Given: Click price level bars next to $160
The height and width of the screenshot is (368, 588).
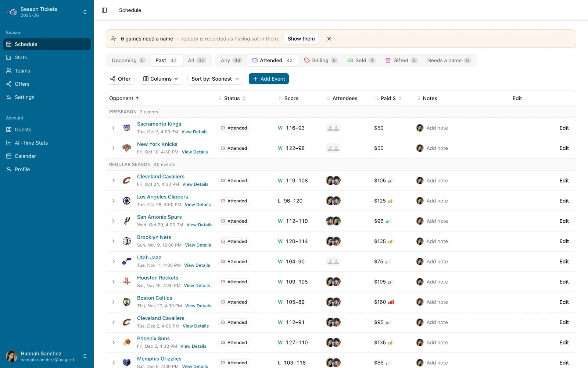Looking at the screenshot, I should point(391,302).
